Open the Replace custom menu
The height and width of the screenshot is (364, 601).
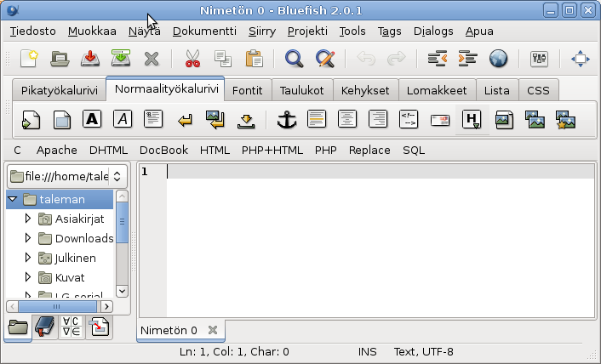pos(369,151)
